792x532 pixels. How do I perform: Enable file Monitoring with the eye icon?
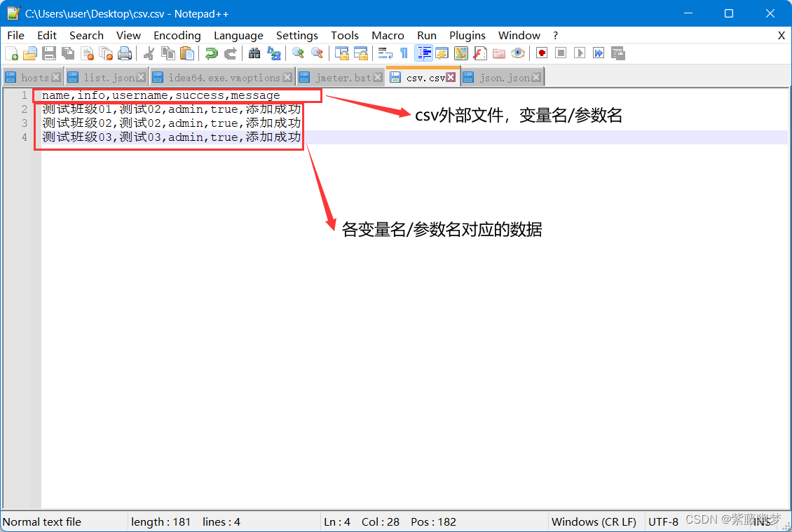(x=518, y=53)
